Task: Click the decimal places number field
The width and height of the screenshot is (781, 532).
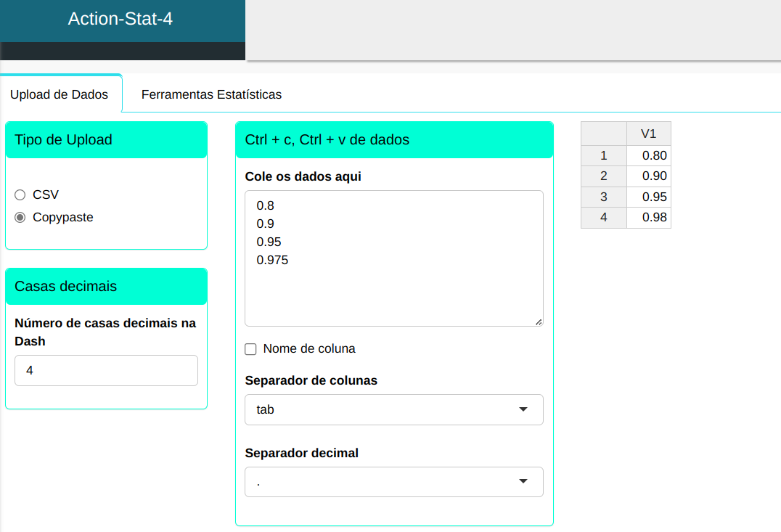Action: (106, 370)
